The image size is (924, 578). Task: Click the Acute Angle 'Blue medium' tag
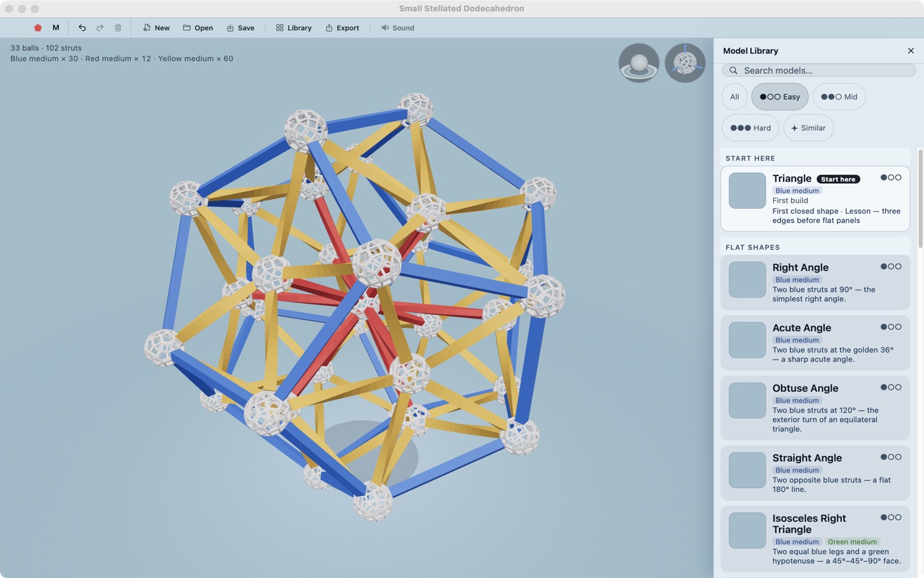click(797, 340)
